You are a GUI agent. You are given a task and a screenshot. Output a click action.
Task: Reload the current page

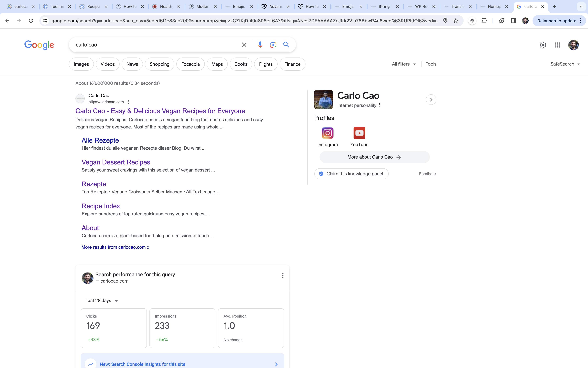coord(31,21)
